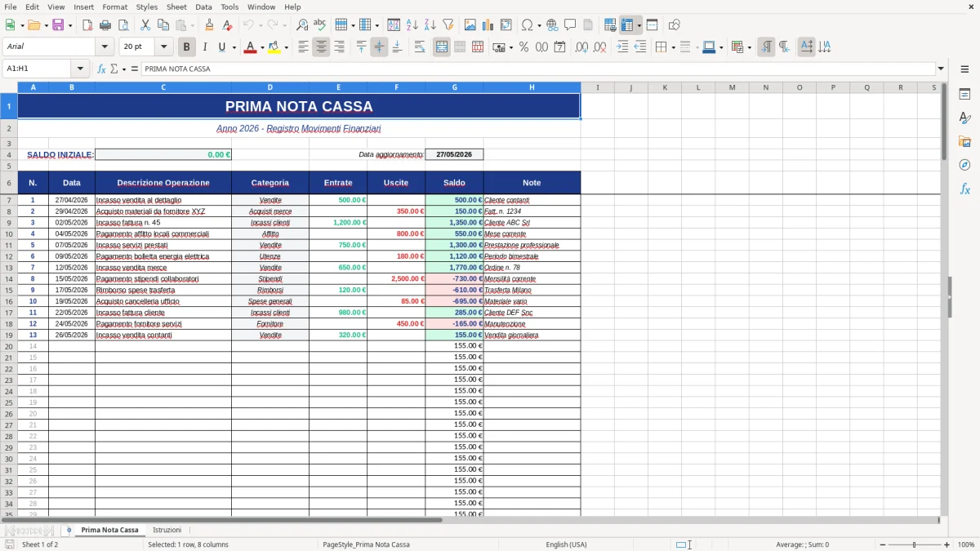The height and width of the screenshot is (551, 980).
Task: Export directly as PDF
Action: coord(87,25)
